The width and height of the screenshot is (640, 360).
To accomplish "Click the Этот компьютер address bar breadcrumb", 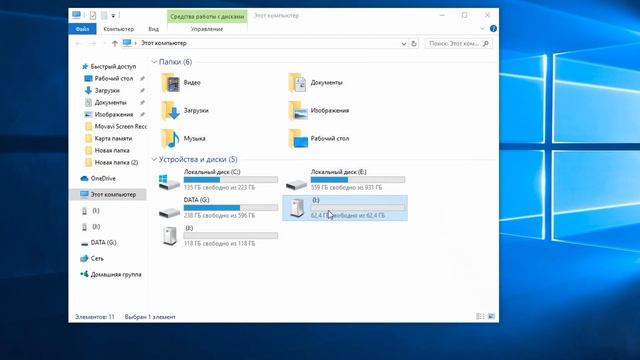I will pos(164,43).
